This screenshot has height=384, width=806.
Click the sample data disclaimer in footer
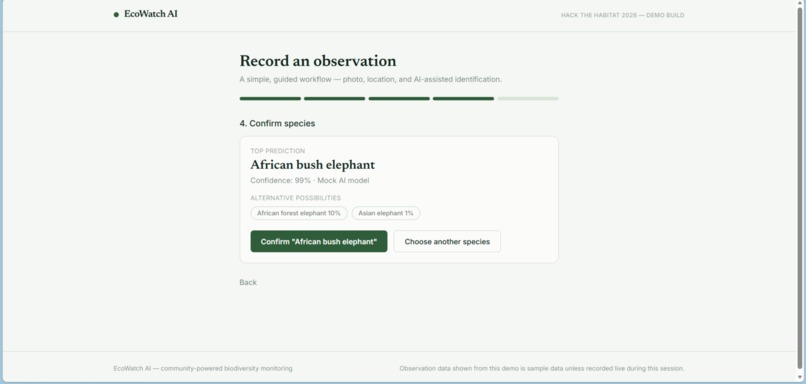542,369
